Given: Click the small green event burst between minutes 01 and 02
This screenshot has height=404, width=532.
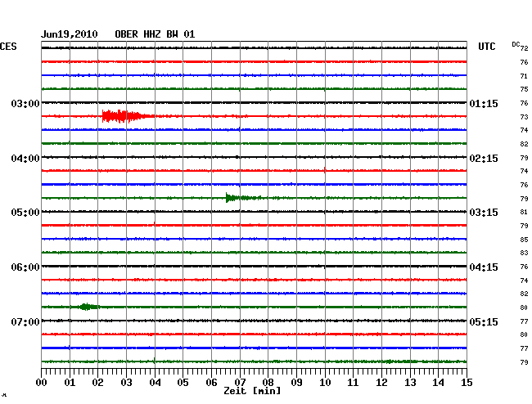Looking at the screenshot, I should coord(89,307).
